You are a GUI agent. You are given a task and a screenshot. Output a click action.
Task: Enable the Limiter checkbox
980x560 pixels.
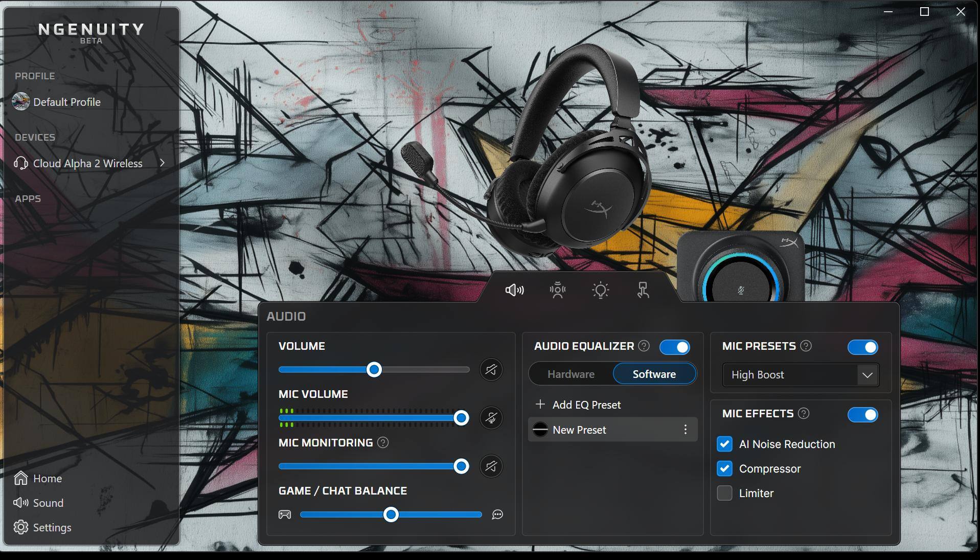click(724, 493)
